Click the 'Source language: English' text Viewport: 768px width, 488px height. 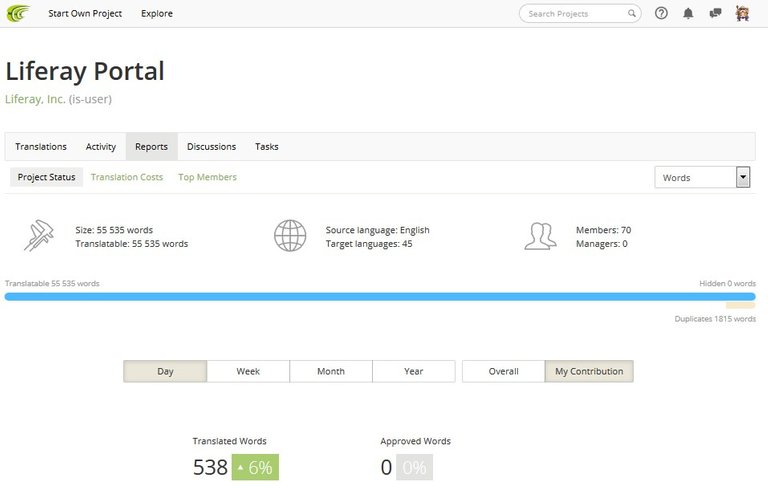pos(378,230)
